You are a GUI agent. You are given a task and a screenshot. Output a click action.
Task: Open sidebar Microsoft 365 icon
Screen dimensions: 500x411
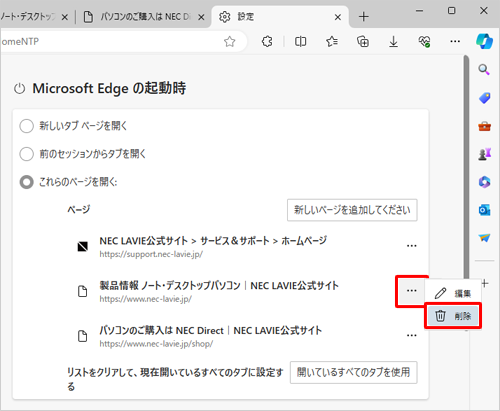coord(484,182)
